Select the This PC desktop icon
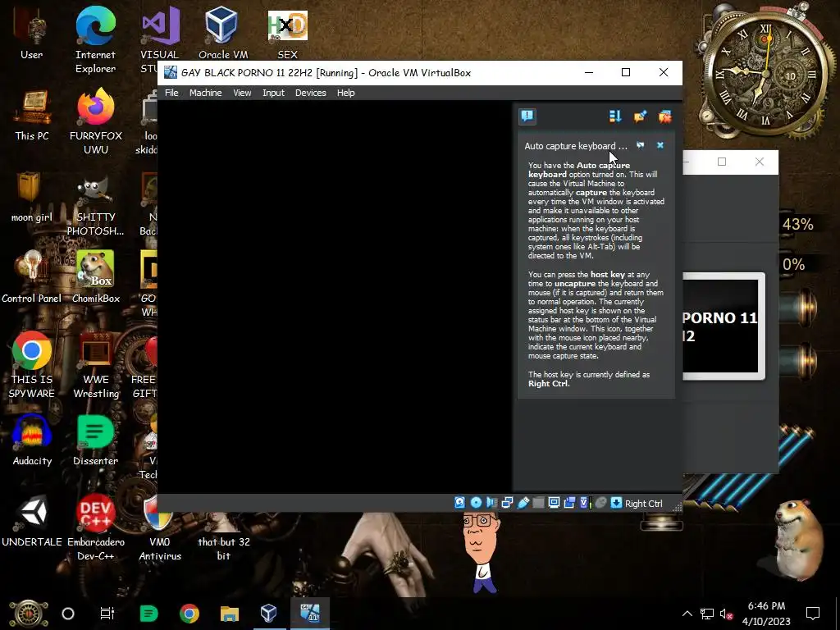Image resolution: width=840 pixels, height=630 pixels. [32, 115]
